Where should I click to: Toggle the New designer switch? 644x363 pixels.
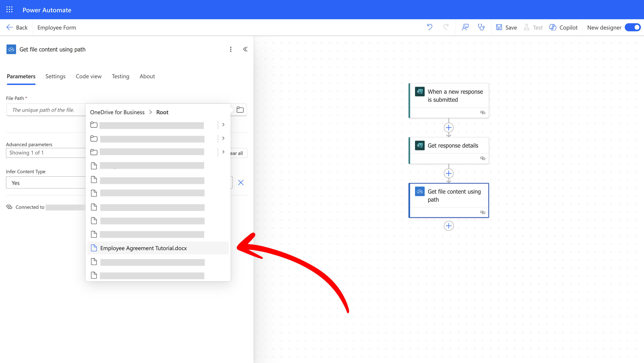(633, 27)
